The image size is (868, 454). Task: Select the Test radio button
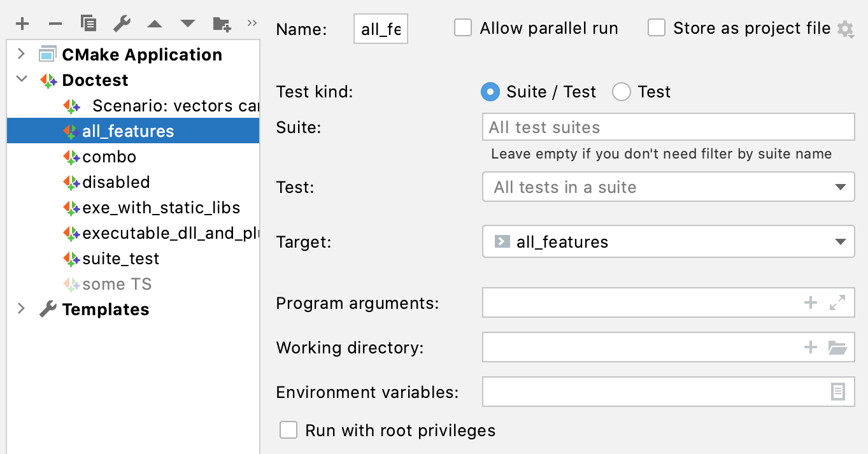pyautogui.click(x=622, y=92)
